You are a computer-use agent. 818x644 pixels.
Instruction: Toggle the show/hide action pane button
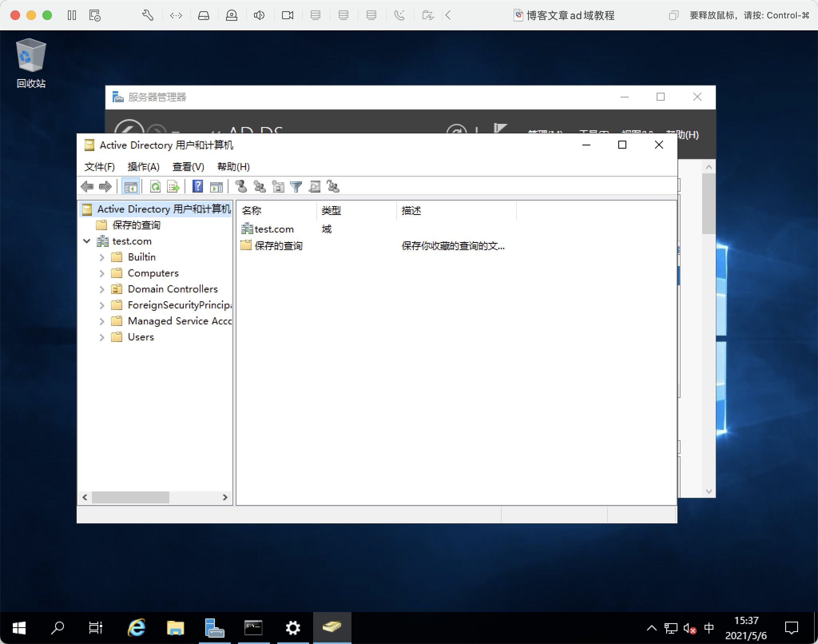coord(216,187)
